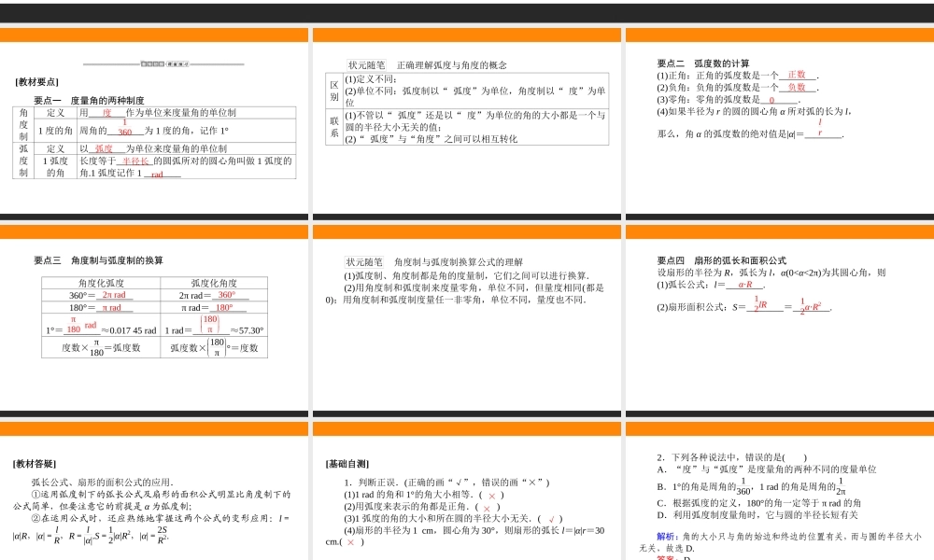Select the heading 要点一 度量角的两种制度
The image size is (934, 560).
pyautogui.click(x=89, y=101)
